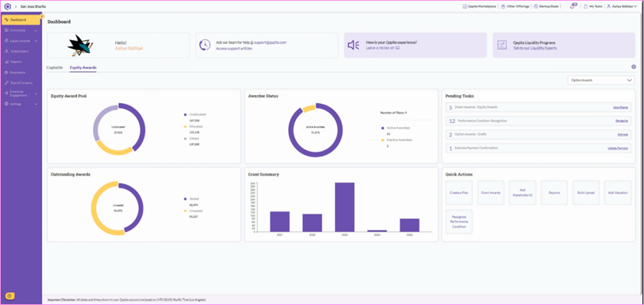Click the user profile icon
Screen dimensions: 644x305
point(609,7)
